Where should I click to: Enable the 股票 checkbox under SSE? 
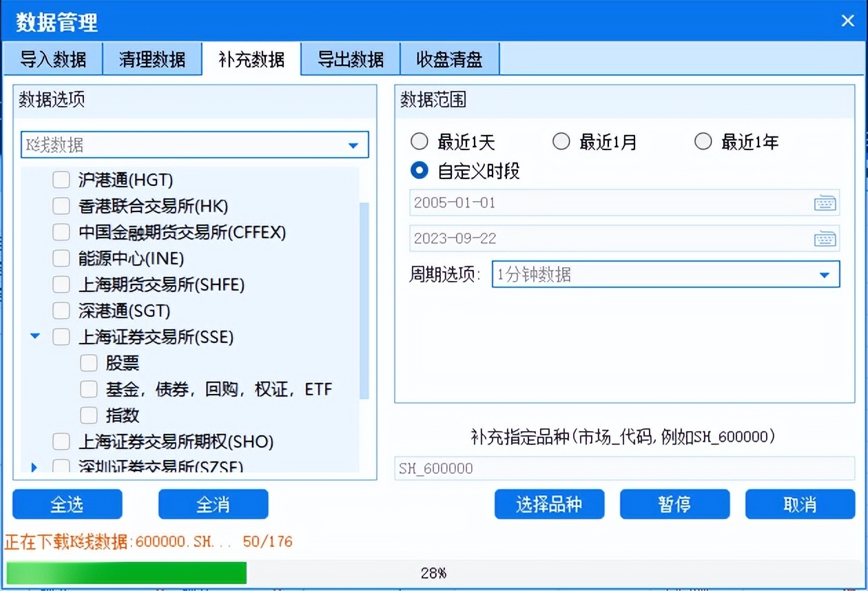pos(88,363)
